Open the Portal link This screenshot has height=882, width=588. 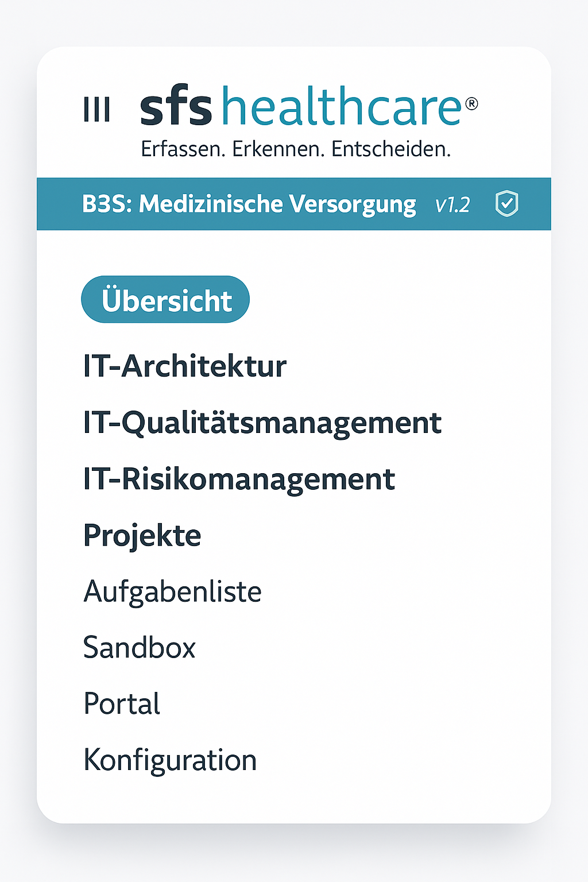point(122,704)
